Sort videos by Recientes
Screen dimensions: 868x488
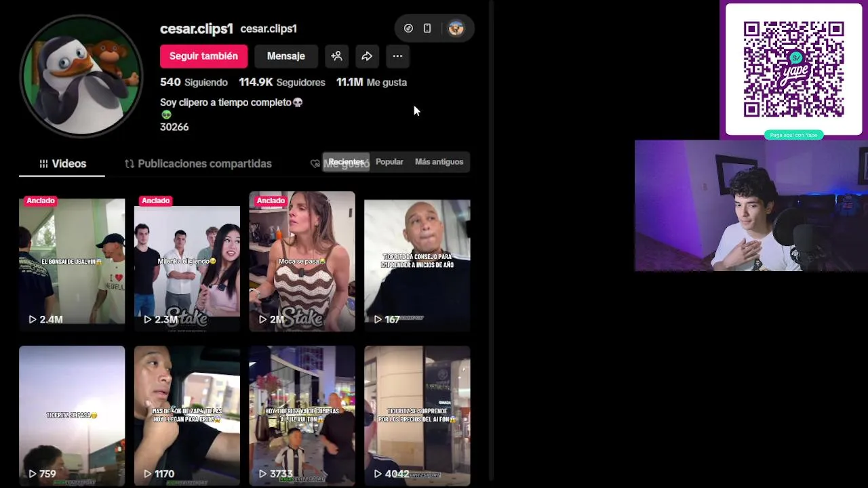[x=346, y=162]
